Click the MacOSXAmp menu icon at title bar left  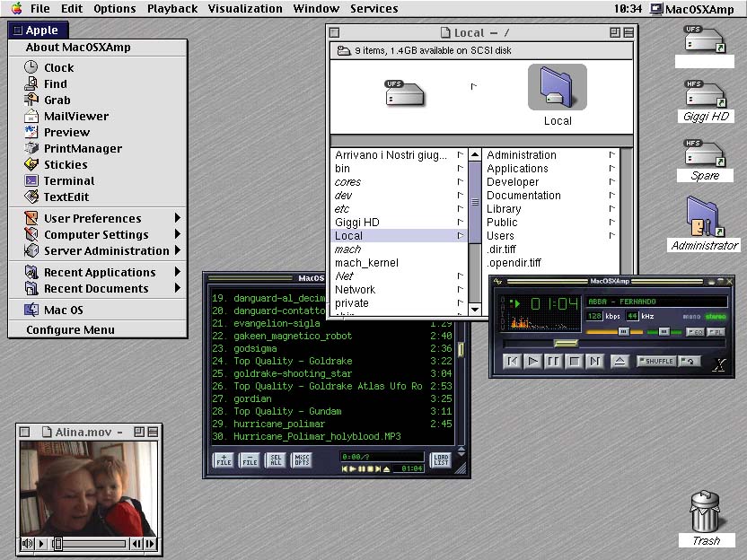click(497, 282)
